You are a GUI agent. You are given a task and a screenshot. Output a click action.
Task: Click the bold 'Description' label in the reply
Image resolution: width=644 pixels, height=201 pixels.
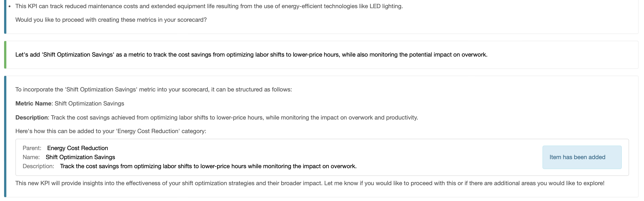tap(32, 117)
